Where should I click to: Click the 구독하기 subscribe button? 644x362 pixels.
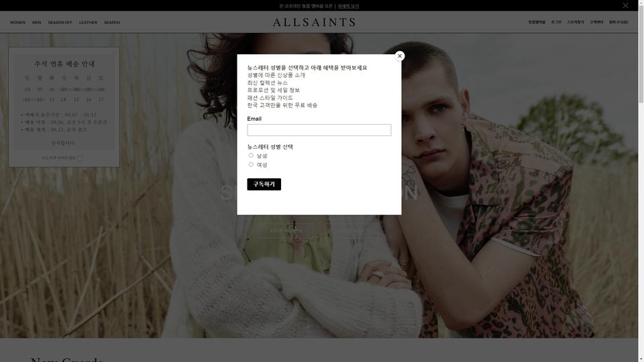[264, 184]
